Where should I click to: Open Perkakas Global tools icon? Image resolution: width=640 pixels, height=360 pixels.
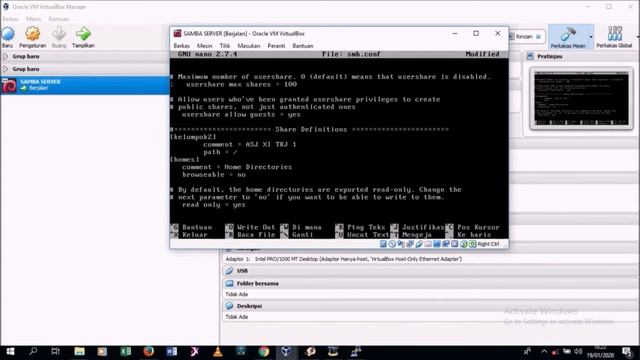[x=614, y=34]
